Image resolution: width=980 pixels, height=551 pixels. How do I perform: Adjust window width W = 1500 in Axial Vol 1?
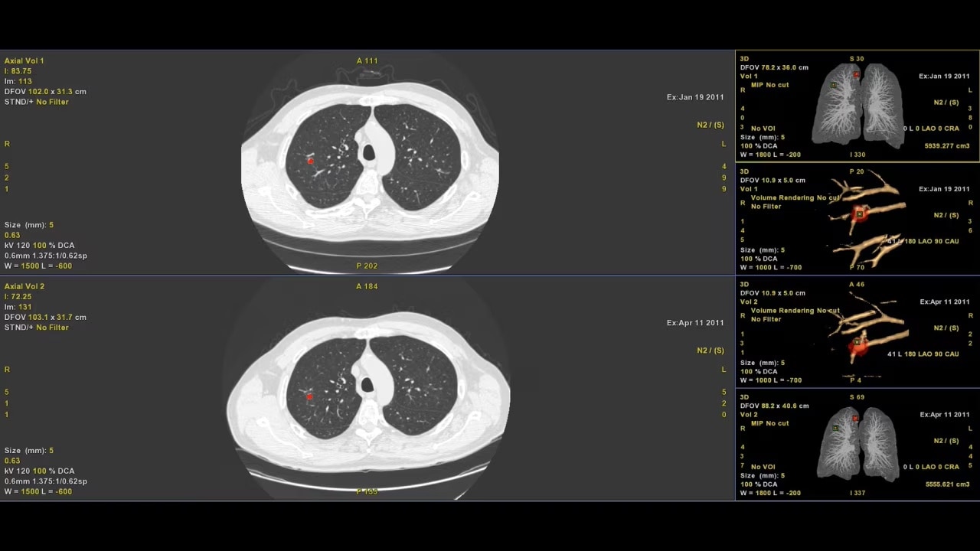pos(21,266)
